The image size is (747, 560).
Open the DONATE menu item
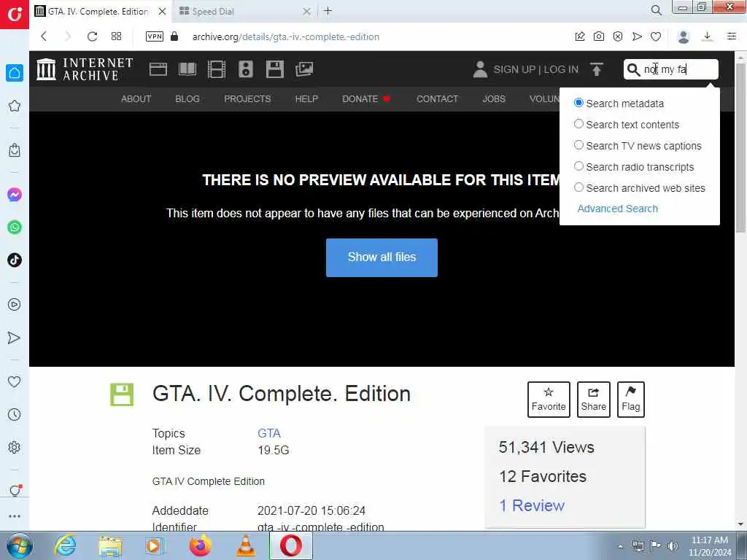pyautogui.click(x=360, y=99)
